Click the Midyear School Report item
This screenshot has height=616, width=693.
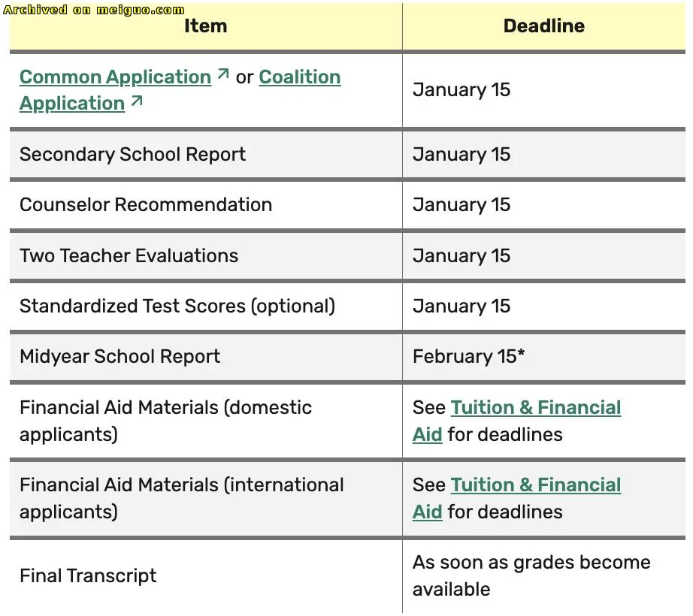coord(120,357)
